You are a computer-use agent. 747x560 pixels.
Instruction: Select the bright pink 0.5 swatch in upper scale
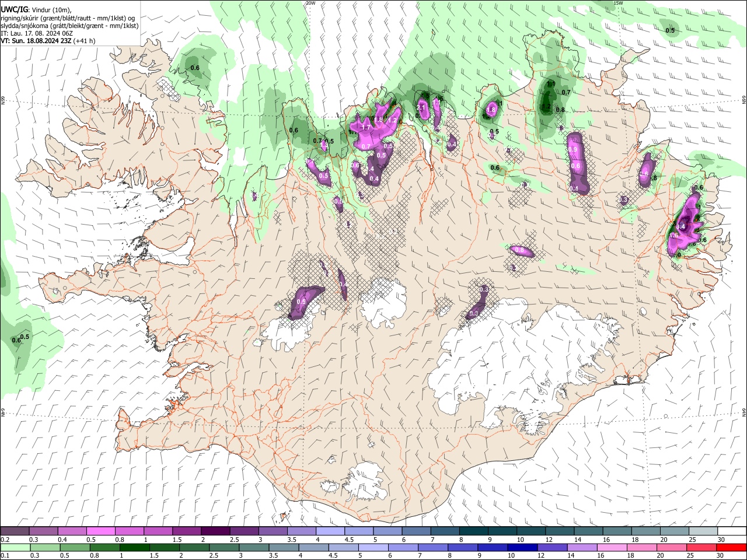tap(100, 531)
